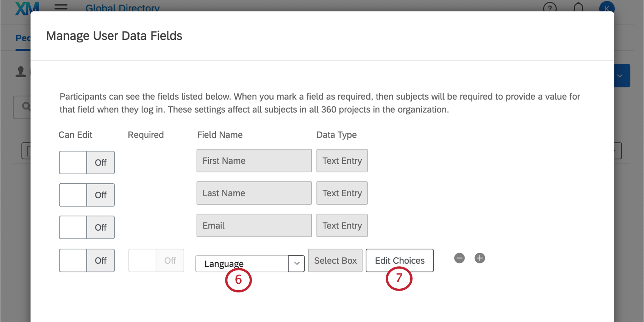The image size is (644, 322).
Task: Open the Select Box data type dropdown
Action: coord(335,260)
